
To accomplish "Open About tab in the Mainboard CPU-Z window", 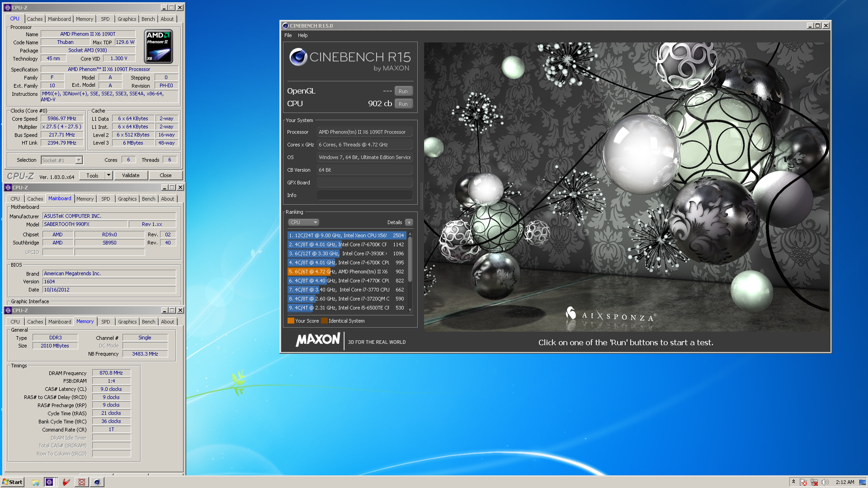I will pyautogui.click(x=167, y=199).
